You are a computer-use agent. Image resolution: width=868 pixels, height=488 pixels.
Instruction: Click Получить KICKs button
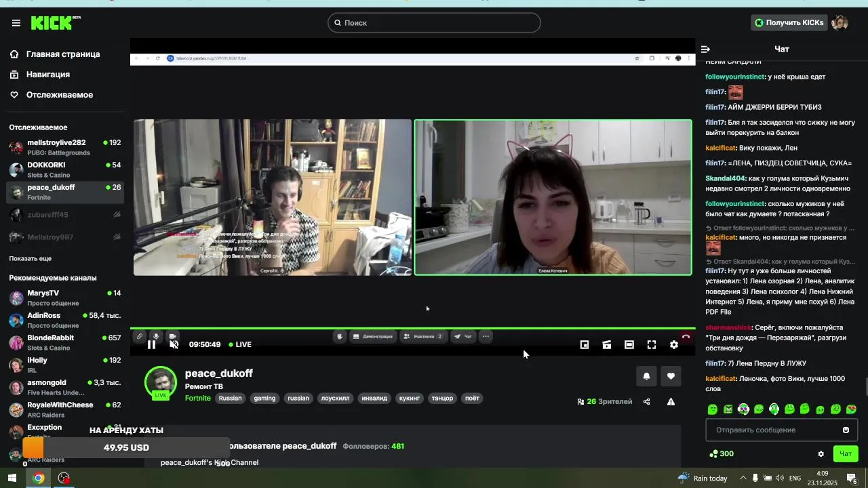click(x=789, y=23)
